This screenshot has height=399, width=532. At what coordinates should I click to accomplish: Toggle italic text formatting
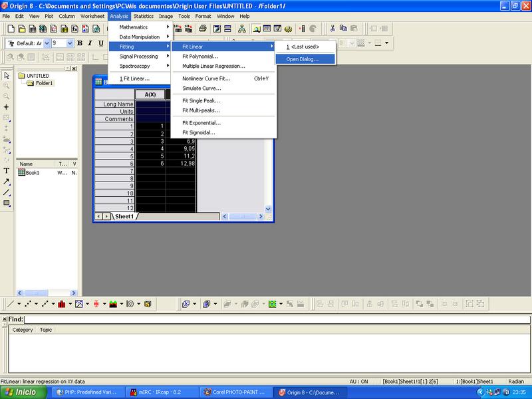click(90, 43)
